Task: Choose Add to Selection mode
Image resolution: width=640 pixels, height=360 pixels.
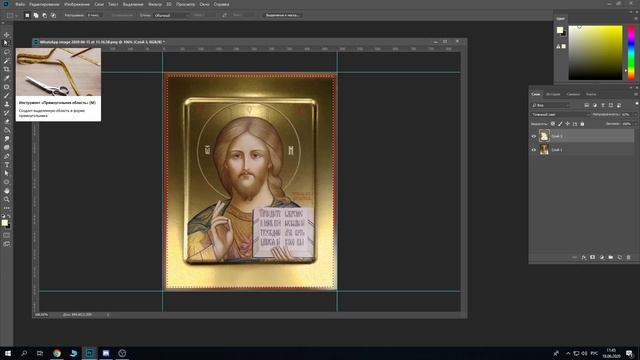Action: point(36,15)
